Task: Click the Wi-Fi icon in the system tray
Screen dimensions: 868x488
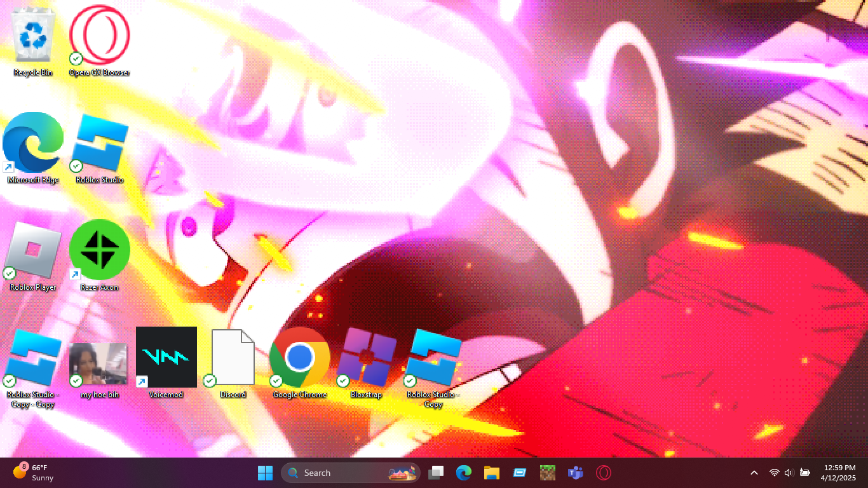Action: click(x=774, y=473)
